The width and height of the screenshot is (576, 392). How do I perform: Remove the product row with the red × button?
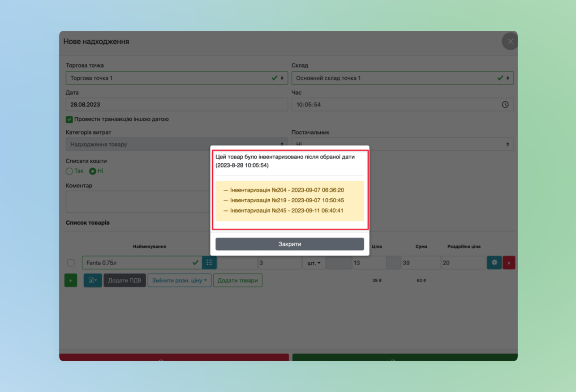click(509, 263)
